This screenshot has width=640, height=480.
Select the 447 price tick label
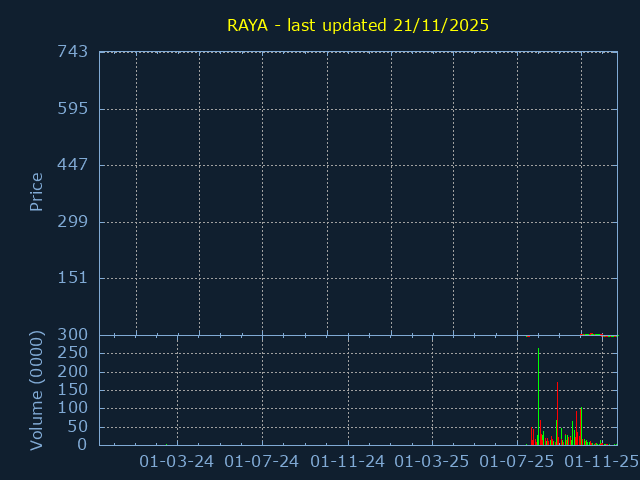[72, 165]
